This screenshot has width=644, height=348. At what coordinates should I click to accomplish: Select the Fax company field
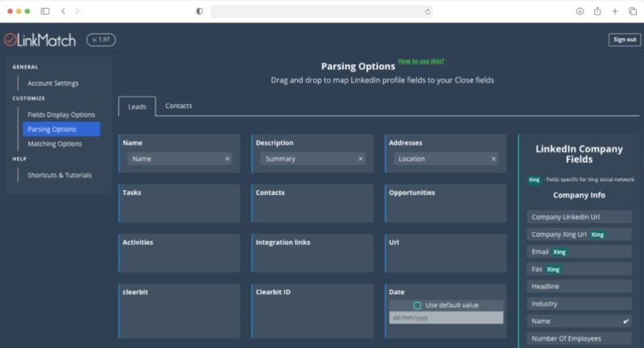click(579, 269)
